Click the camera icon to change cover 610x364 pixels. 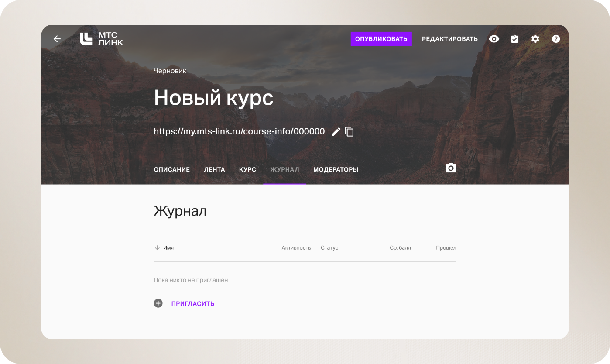(451, 168)
